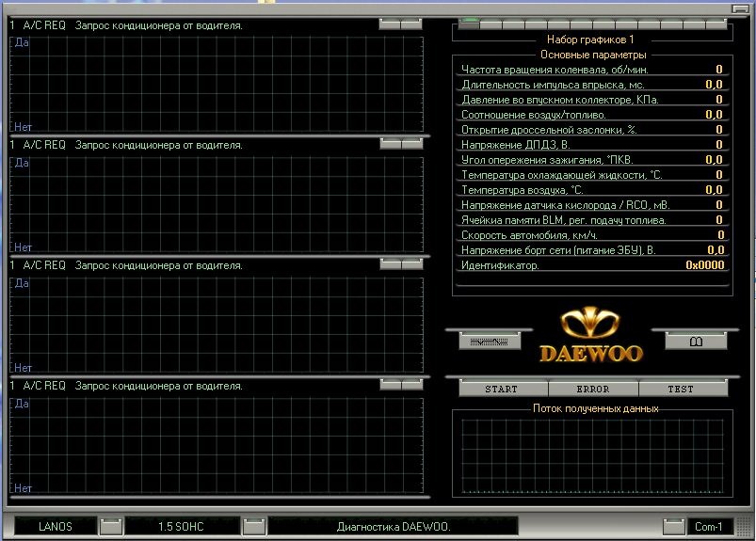This screenshot has width=756, height=541.
Task: Click the Daewoo logo
Action: [x=590, y=334]
